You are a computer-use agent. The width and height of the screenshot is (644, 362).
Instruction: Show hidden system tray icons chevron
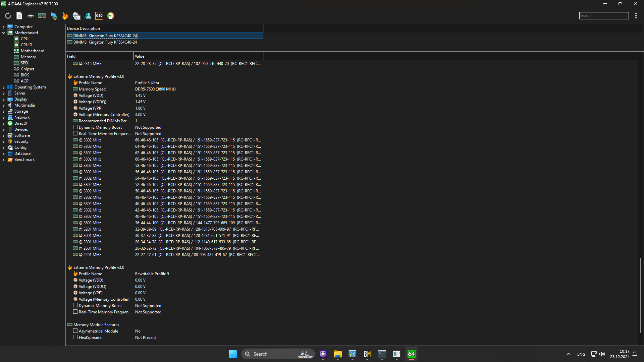pos(568,354)
